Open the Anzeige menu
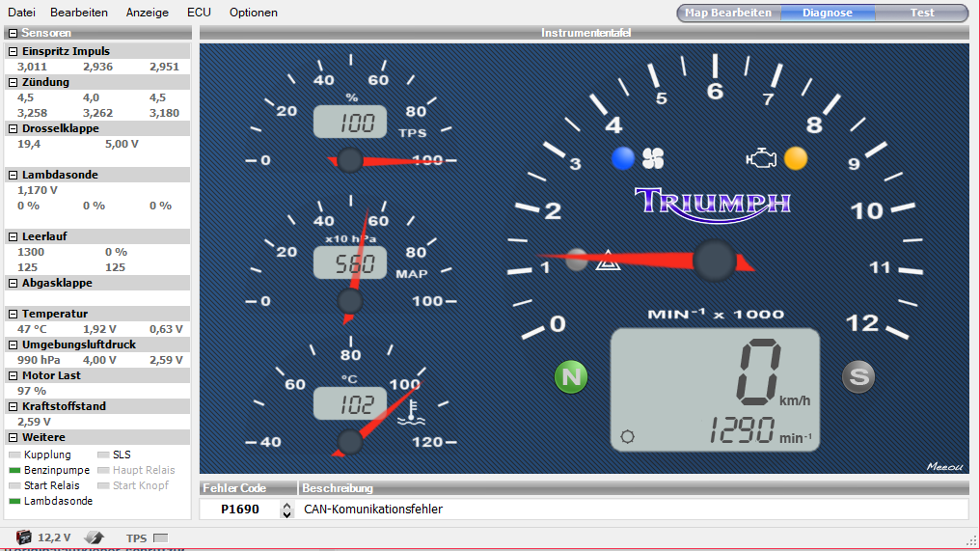This screenshot has height=551, width=980. 148,13
